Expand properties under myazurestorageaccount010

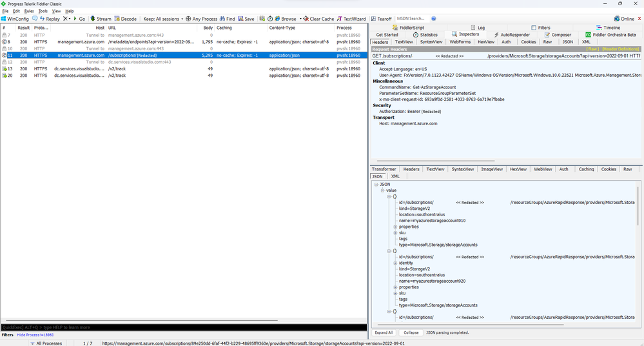click(x=396, y=227)
